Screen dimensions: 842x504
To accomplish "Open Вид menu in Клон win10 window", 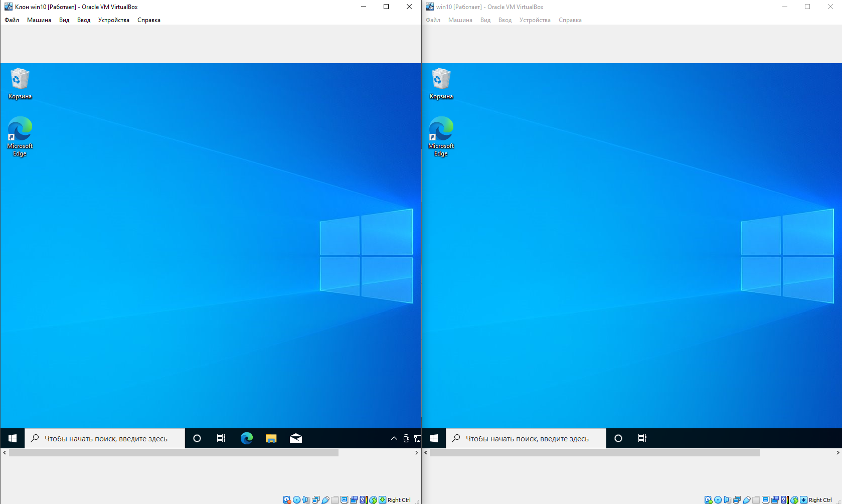I will click(x=64, y=20).
